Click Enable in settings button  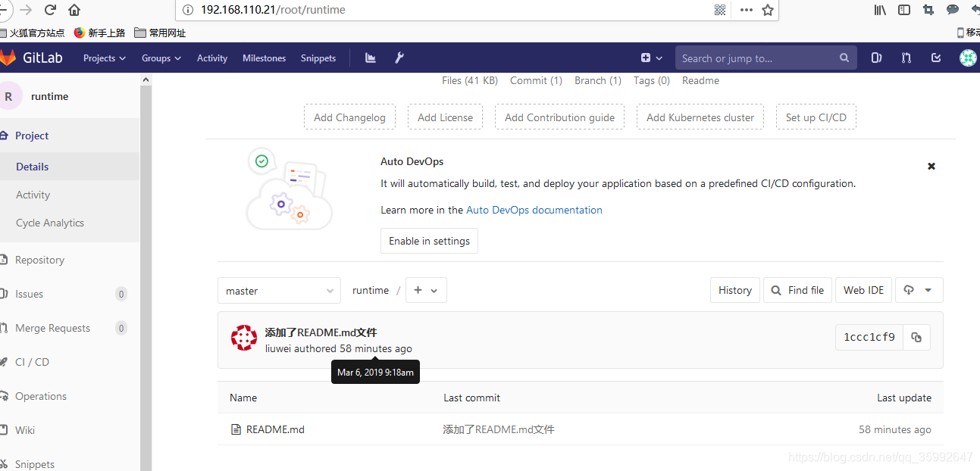point(429,241)
